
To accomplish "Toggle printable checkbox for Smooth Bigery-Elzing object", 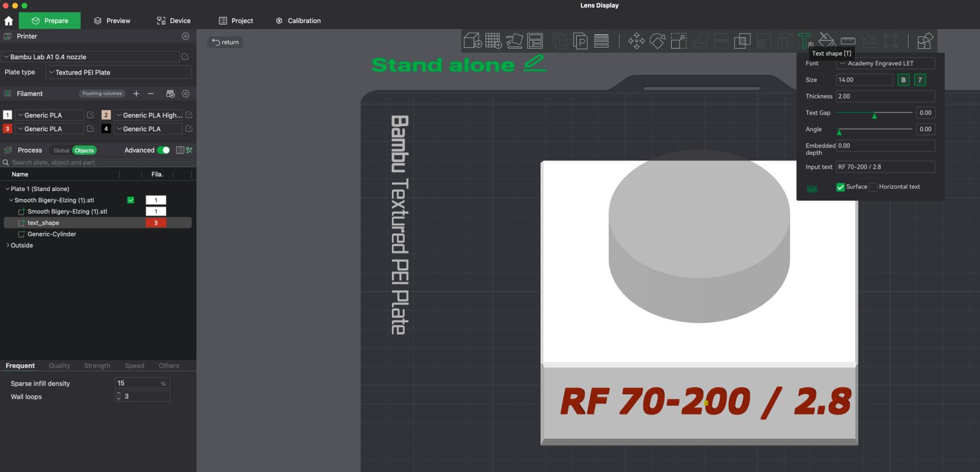I will 130,200.
